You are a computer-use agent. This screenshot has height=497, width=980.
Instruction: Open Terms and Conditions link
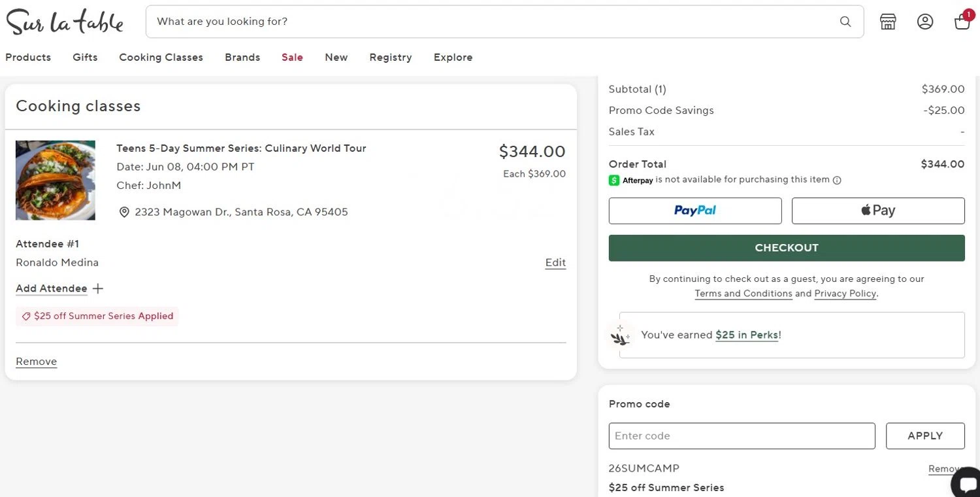[x=743, y=294]
